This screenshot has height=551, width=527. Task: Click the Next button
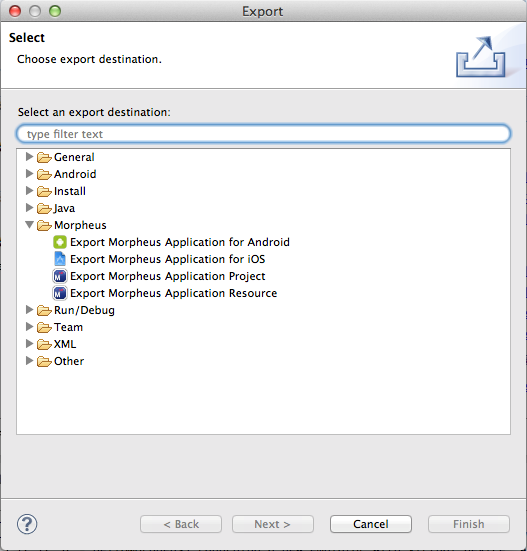click(273, 524)
